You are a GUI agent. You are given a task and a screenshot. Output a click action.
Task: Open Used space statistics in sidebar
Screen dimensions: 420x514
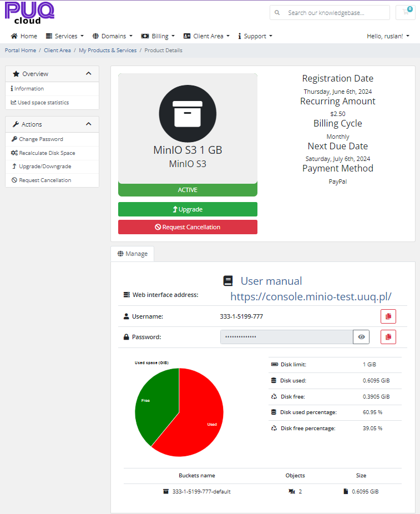pos(52,102)
